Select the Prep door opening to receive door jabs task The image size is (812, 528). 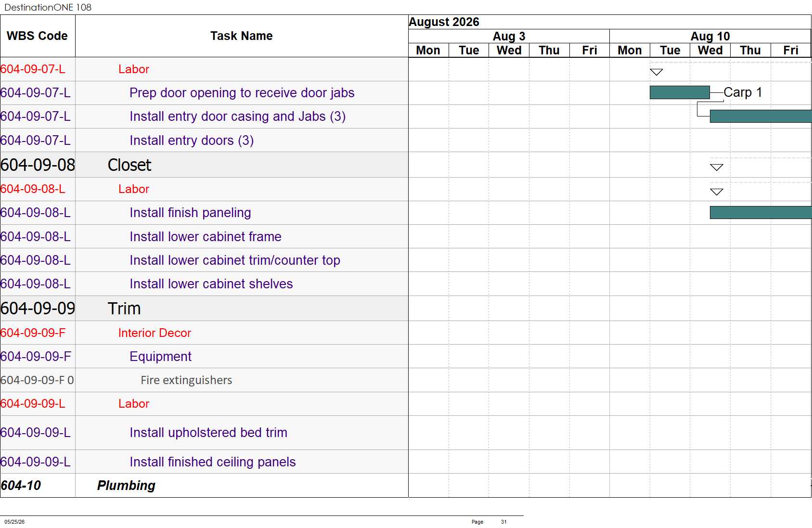[x=242, y=93]
